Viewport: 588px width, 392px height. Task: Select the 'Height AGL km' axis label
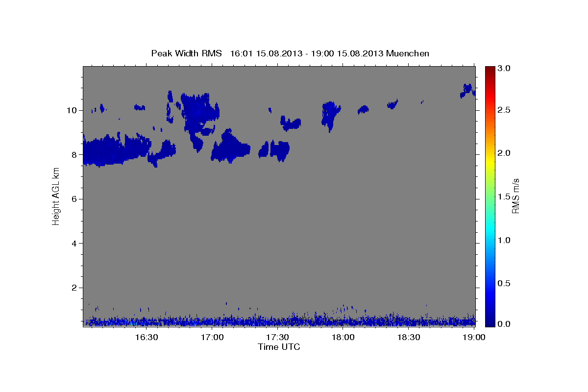click(x=56, y=196)
